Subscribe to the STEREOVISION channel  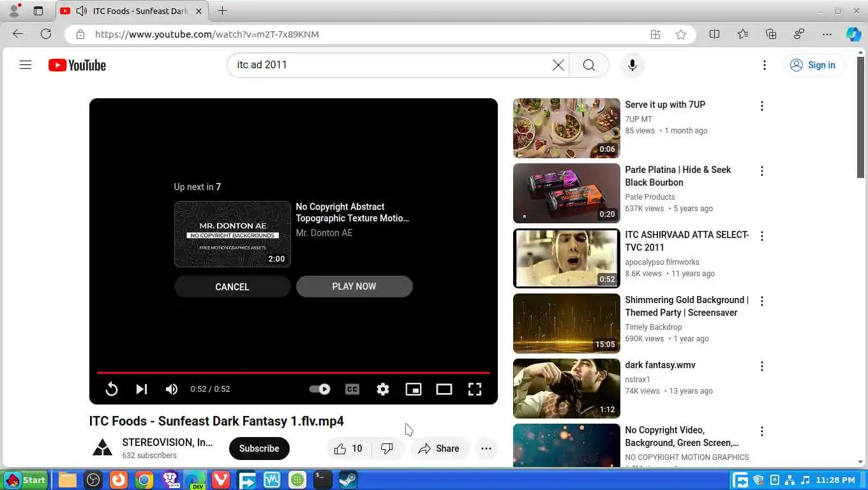[x=259, y=449]
